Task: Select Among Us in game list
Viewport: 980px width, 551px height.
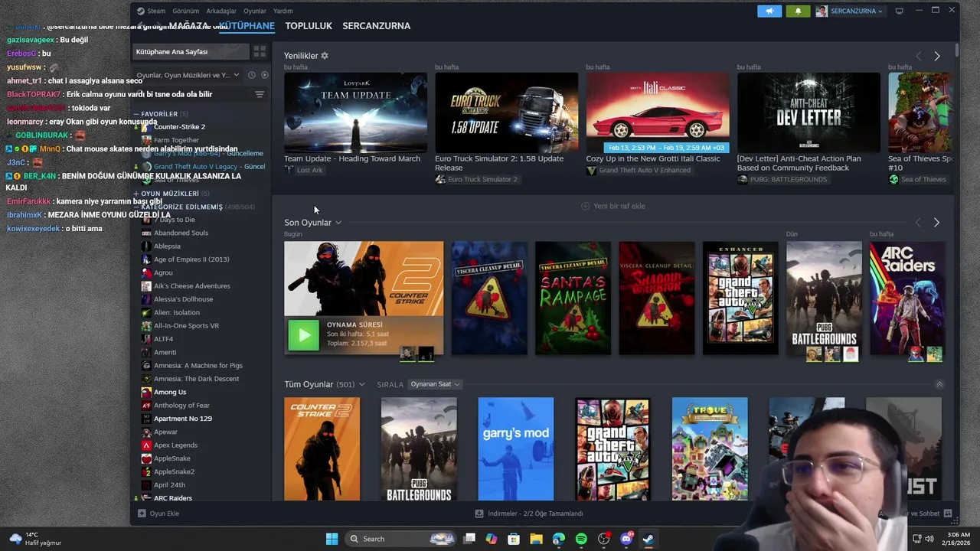Action: 170,392
